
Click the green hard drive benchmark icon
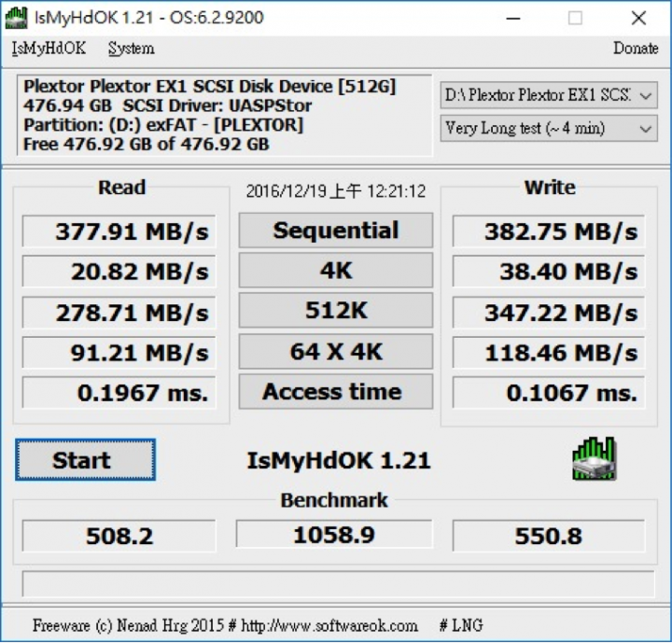pos(595,458)
